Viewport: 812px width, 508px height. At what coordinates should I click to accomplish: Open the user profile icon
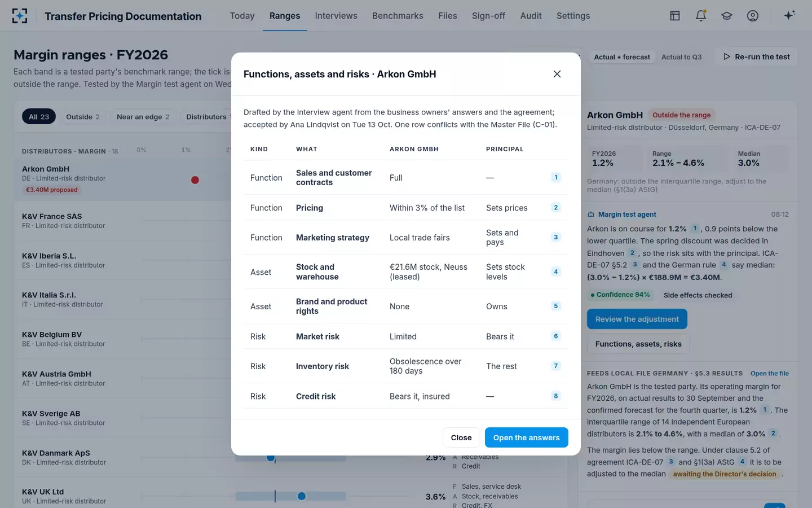[753, 16]
